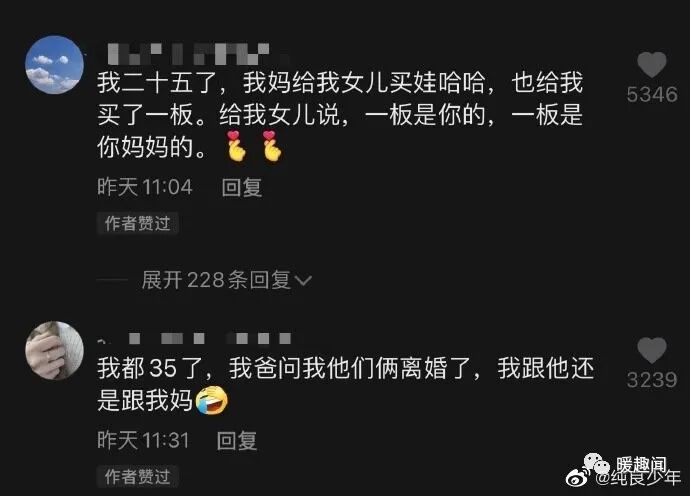Click the second 作者赞过 badge
This screenshot has height=496, width=690.
(x=137, y=476)
